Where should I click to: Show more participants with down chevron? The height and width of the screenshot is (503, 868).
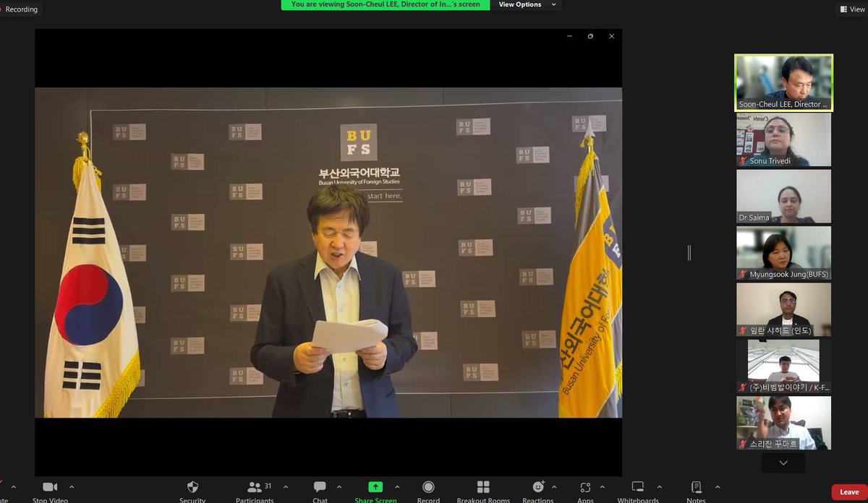(783, 463)
